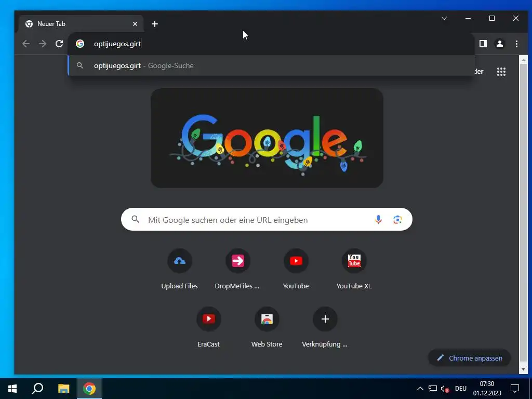This screenshot has height=399, width=532.
Task: Open the Windows Start menu
Action: tap(12, 389)
